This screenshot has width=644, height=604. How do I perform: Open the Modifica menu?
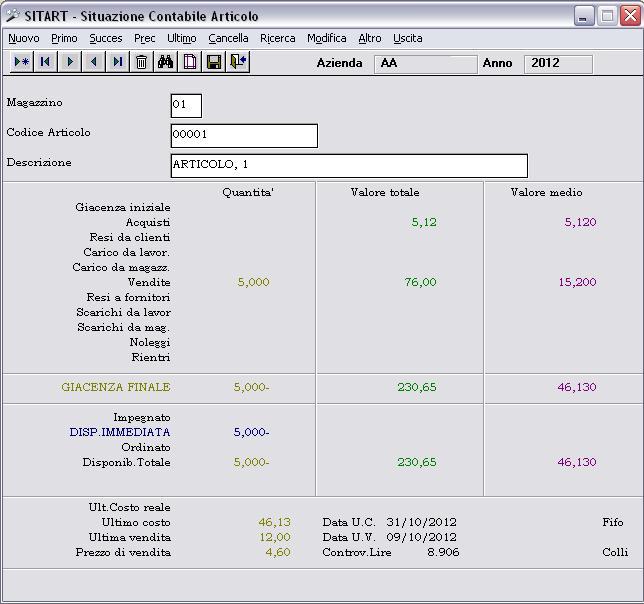point(327,38)
